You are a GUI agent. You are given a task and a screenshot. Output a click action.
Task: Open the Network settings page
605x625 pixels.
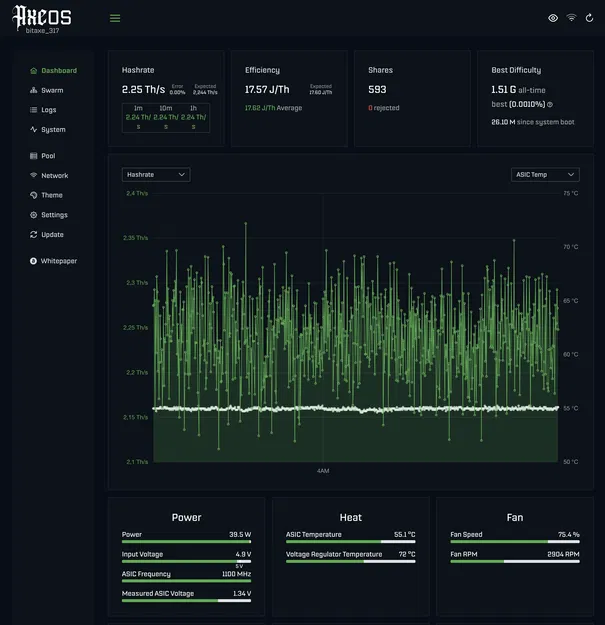tap(54, 176)
